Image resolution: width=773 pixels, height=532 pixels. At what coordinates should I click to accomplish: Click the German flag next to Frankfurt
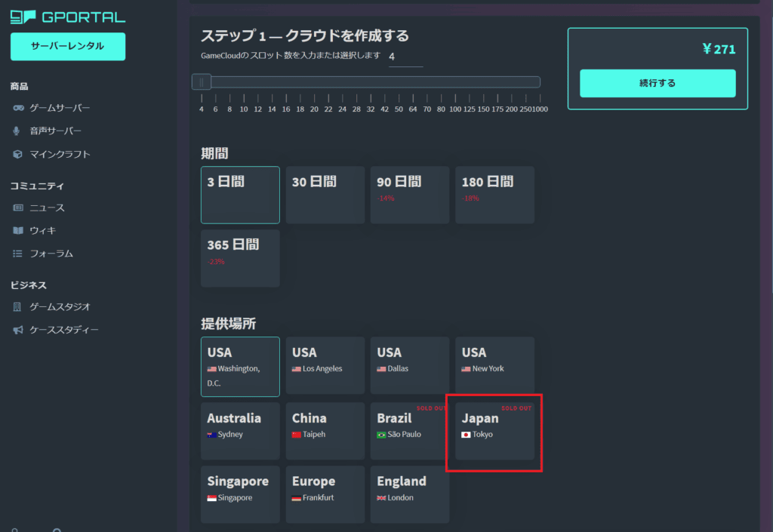tap(296, 498)
